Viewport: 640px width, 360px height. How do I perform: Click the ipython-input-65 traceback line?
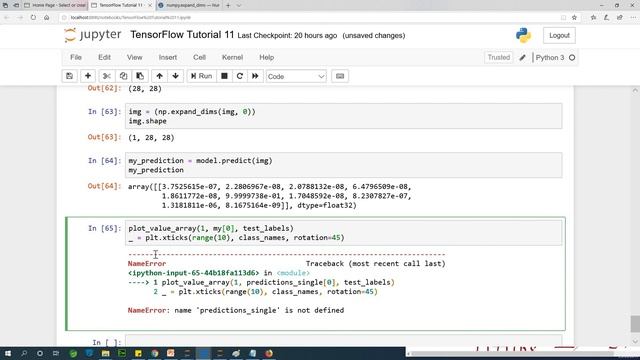[219, 273]
